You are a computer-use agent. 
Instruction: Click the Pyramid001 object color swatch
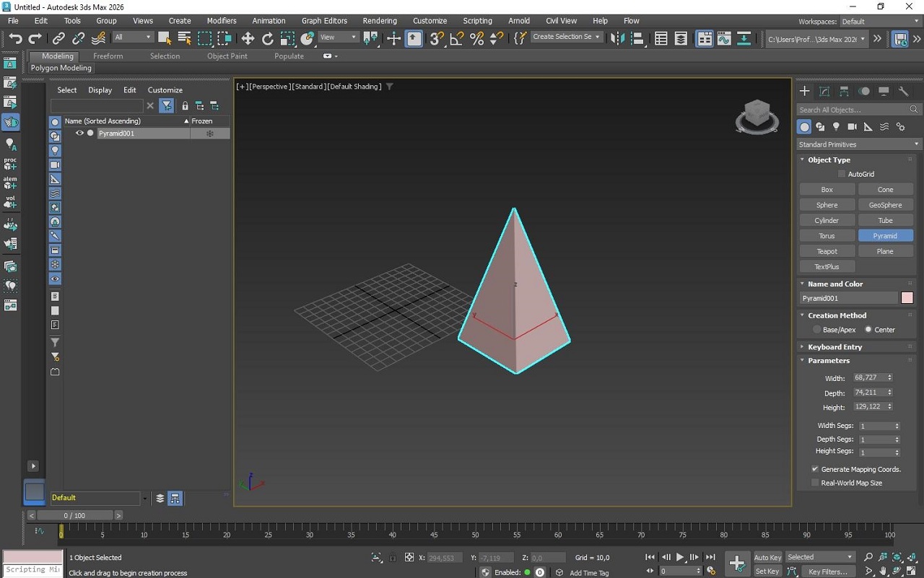click(x=907, y=298)
